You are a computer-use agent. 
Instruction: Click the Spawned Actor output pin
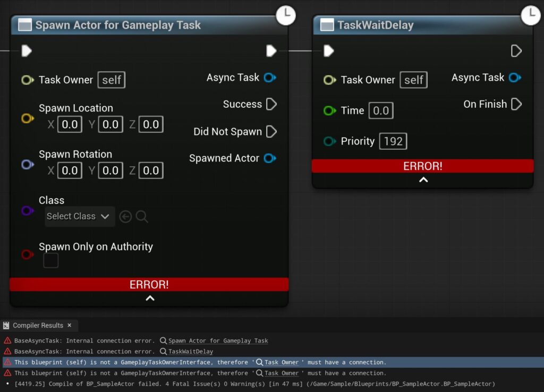(270, 158)
